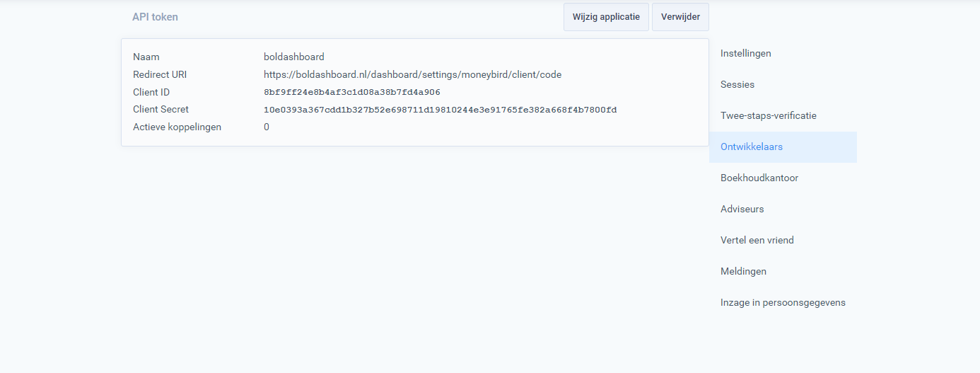
Task: Navigate to Boekhoudkantoor
Action: tap(759, 178)
